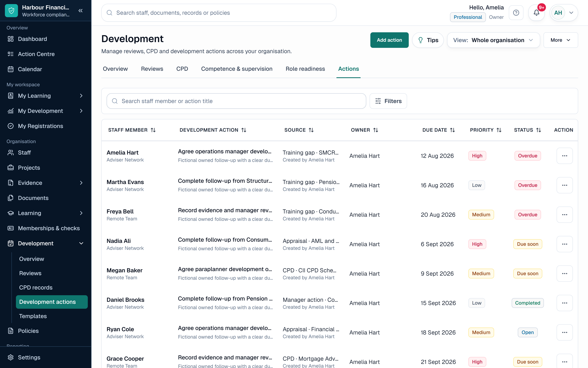The width and height of the screenshot is (588, 368).
Task: Expand My Development submenu
Action: pos(81,111)
